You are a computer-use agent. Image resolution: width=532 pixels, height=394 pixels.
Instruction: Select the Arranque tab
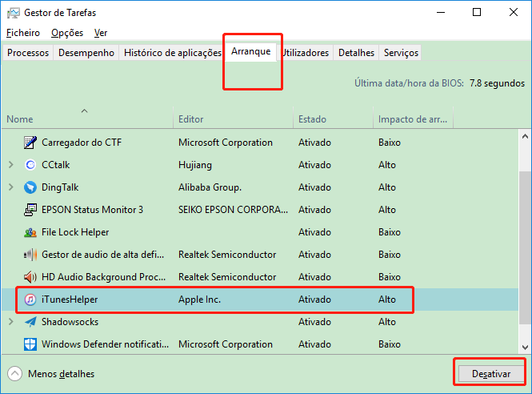pyautogui.click(x=251, y=51)
